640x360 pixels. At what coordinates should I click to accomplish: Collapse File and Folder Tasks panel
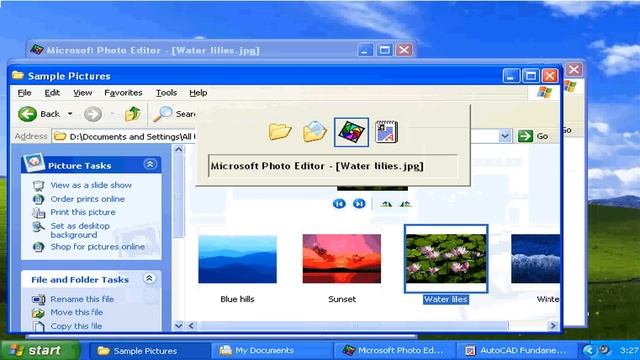[149, 279]
